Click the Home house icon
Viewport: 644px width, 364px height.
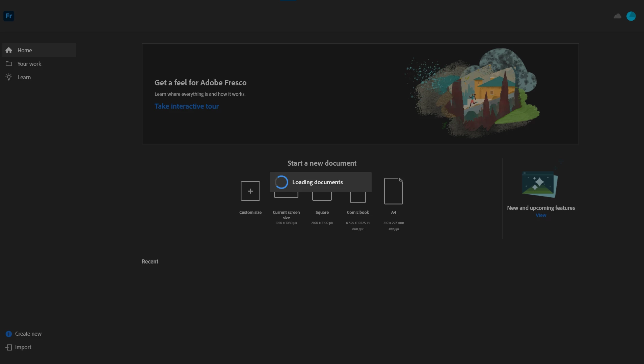coord(9,50)
